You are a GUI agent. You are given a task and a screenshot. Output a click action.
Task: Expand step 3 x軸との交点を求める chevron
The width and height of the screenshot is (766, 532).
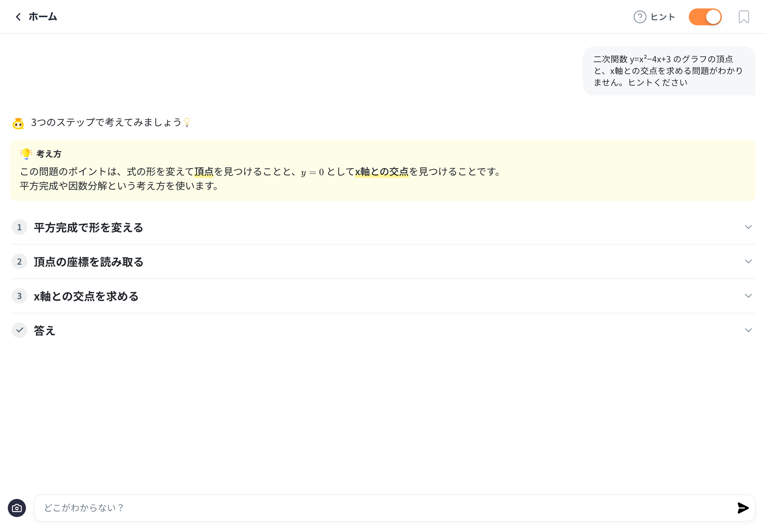coord(748,296)
